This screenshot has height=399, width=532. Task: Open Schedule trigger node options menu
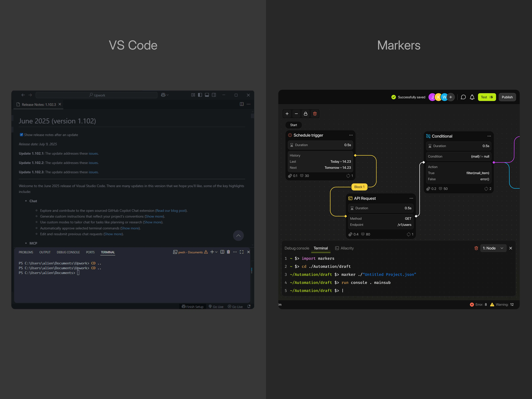[351, 135]
